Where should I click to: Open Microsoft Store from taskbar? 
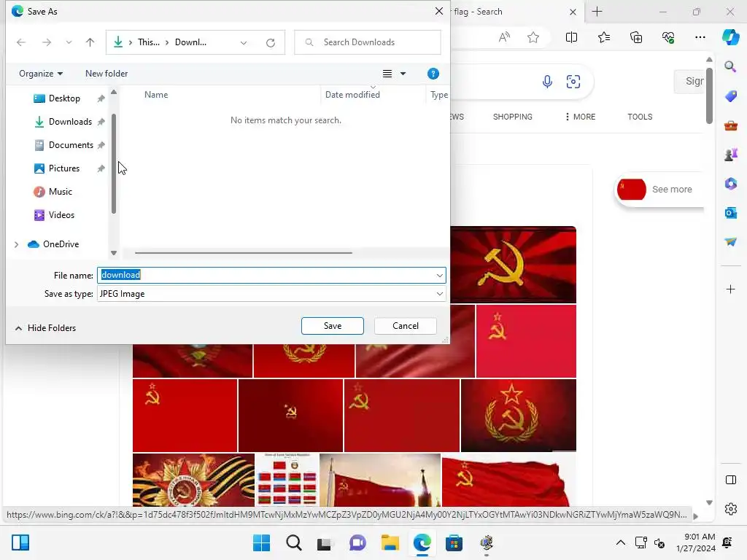pyautogui.click(x=454, y=542)
